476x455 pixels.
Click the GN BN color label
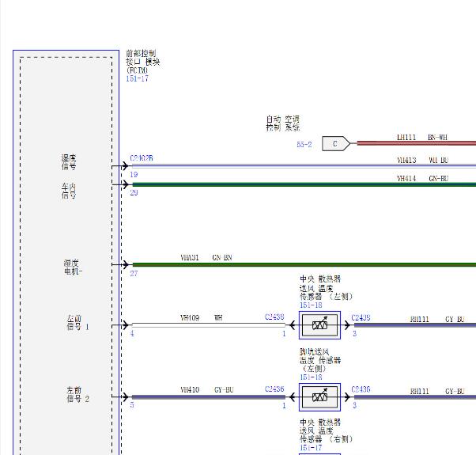click(x=222, y=258)
